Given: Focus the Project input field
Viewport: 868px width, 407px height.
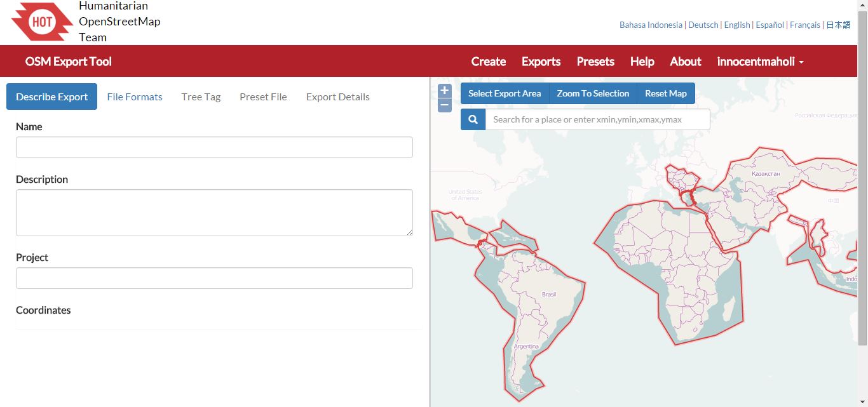Looking at the screenshot, I should pyautogui.click(x=214, y=278).
